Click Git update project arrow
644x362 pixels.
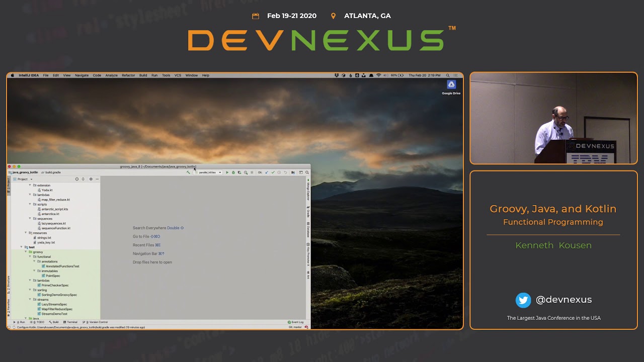click(267, 172)
